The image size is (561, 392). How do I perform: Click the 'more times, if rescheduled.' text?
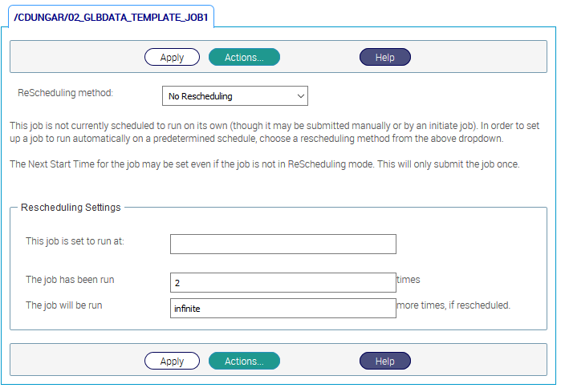[453, 305]
